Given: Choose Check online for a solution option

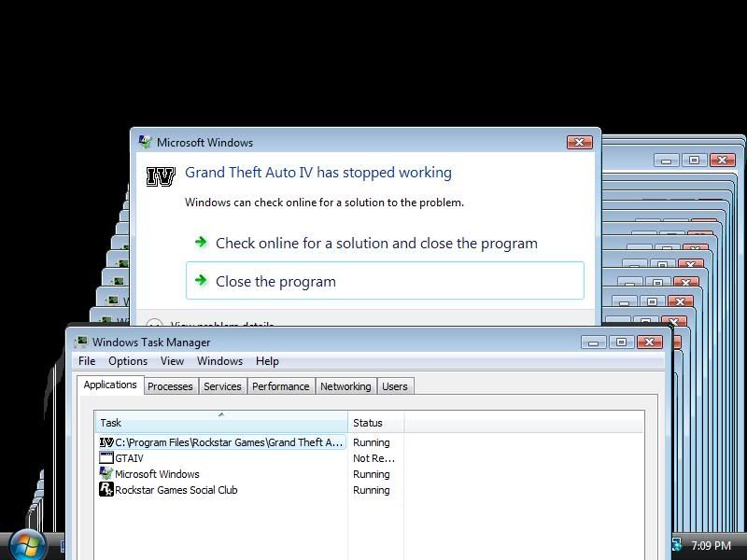Looking at the screenshot, I should pyautogui.click(x=375, y=243).
